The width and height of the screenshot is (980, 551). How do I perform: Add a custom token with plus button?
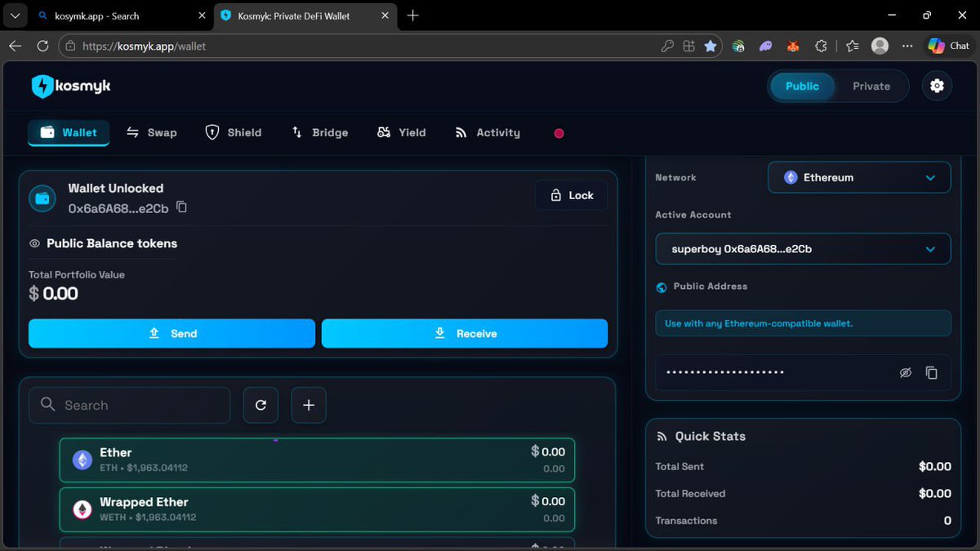309,405
